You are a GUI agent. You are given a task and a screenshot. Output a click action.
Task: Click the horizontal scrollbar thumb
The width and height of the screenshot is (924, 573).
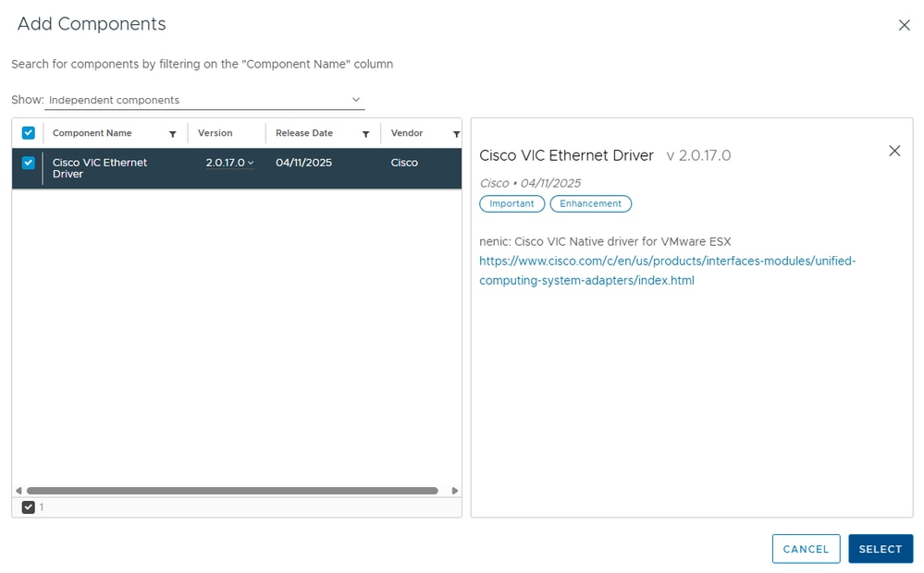(232, 491)
